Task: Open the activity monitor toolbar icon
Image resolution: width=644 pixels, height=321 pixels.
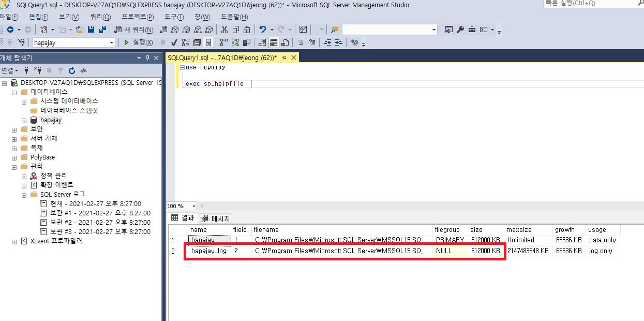Action: click(303, 30)
